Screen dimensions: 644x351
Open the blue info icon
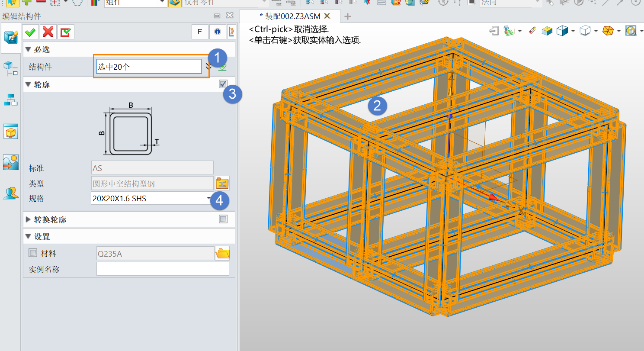click(218, 32)
